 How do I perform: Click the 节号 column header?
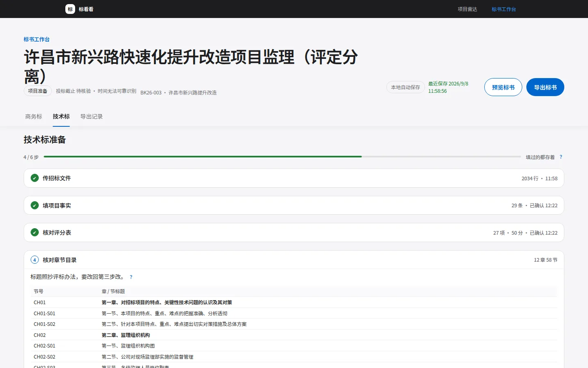38,292
